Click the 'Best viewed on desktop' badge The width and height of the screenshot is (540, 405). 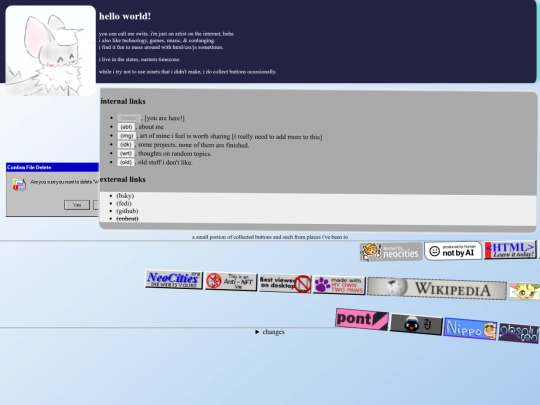pyautogui.click(x=285, y=283)
